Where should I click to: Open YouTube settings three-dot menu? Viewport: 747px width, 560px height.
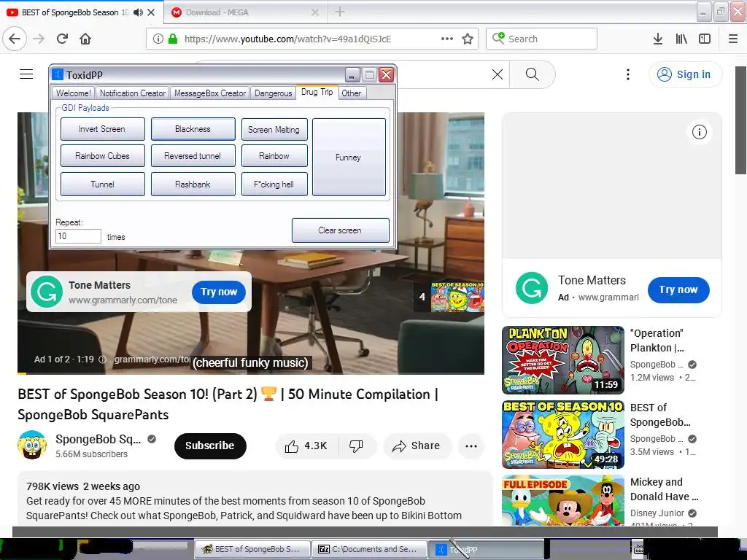pyautogui.click(x=628, y=74)
